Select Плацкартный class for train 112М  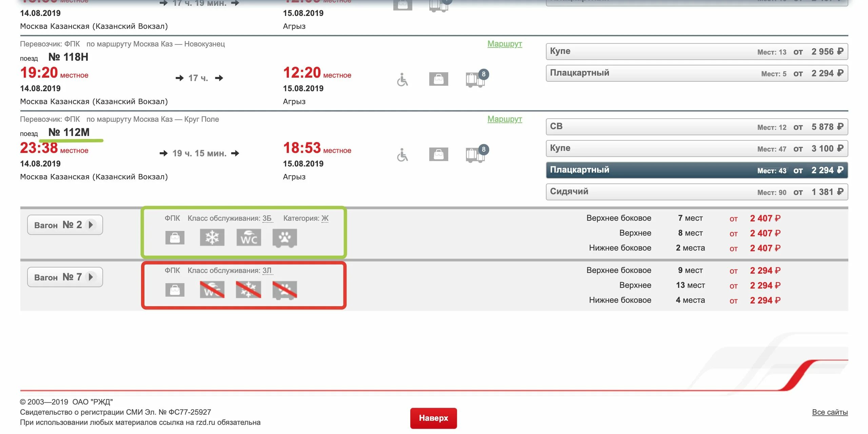click(x=696, y=170)
